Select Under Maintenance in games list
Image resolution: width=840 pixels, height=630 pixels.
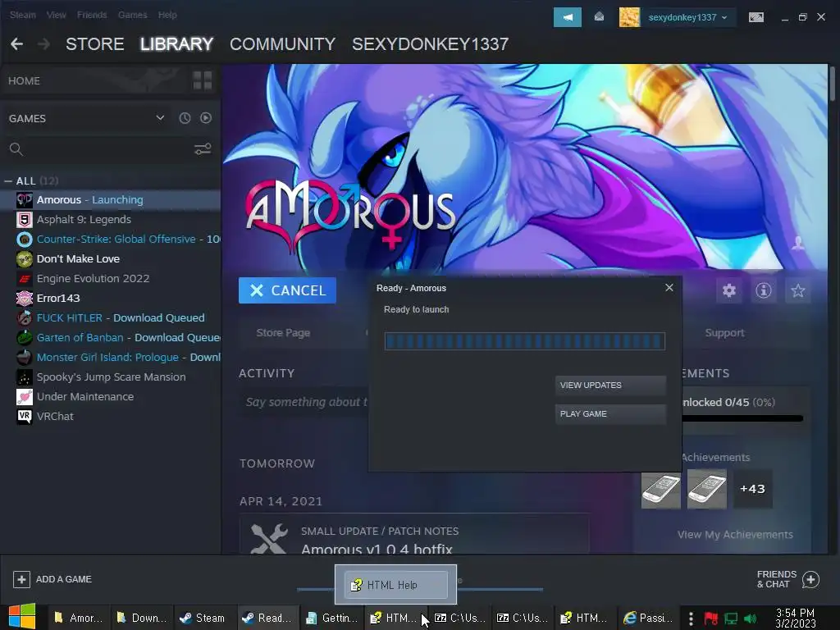111,397
